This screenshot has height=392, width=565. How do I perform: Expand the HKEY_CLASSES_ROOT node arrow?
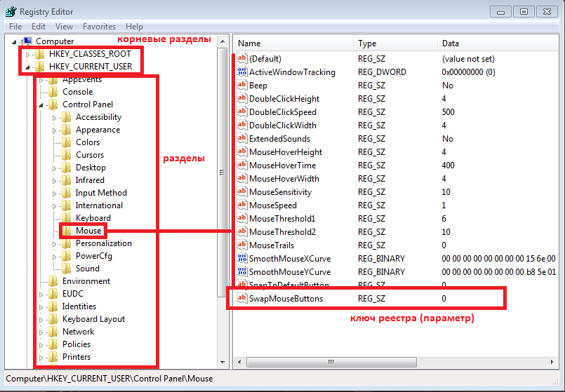pyautogui.click(x=28, y=55)
